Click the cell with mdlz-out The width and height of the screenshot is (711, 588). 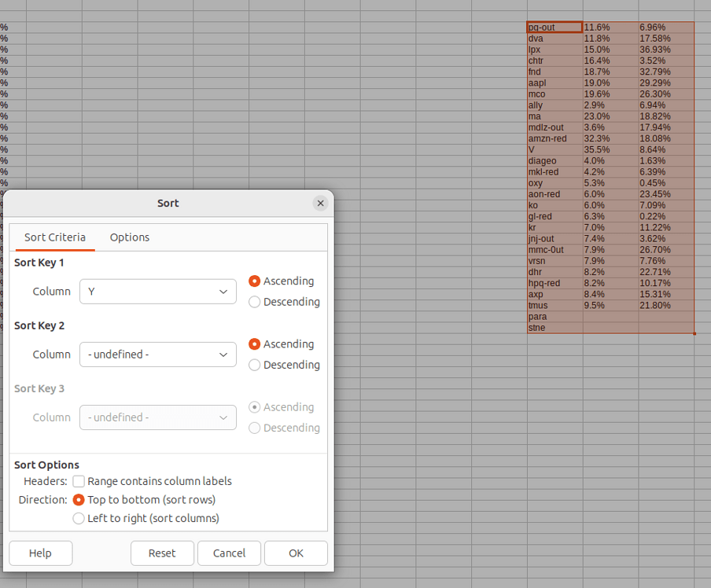point(555,127)
